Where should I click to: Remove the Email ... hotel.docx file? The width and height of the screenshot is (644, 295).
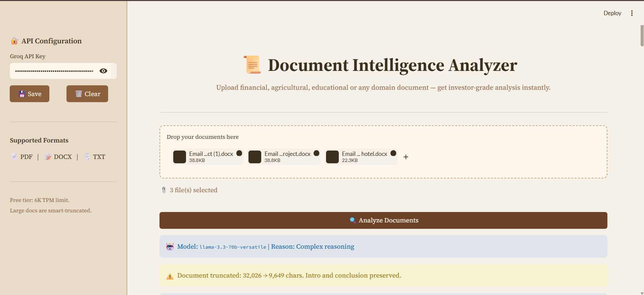[393, 153]
